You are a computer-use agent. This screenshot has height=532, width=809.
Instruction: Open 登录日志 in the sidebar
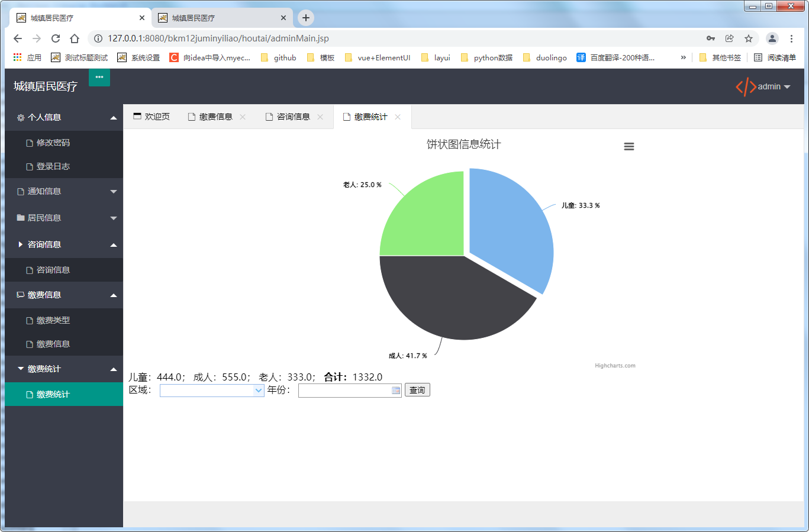click(64, 166)
